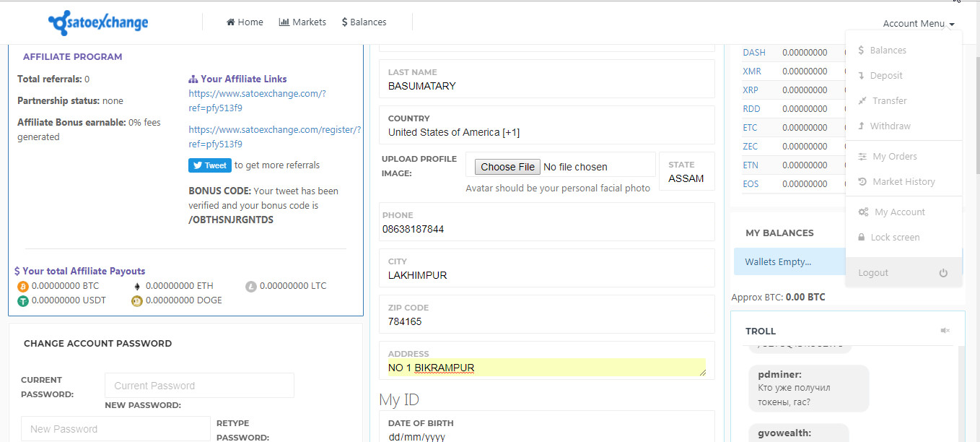The height and width of the screenshot is (442, 980).
Task: Click the Last Name field BASUMATARY
Action: point(547,79)
